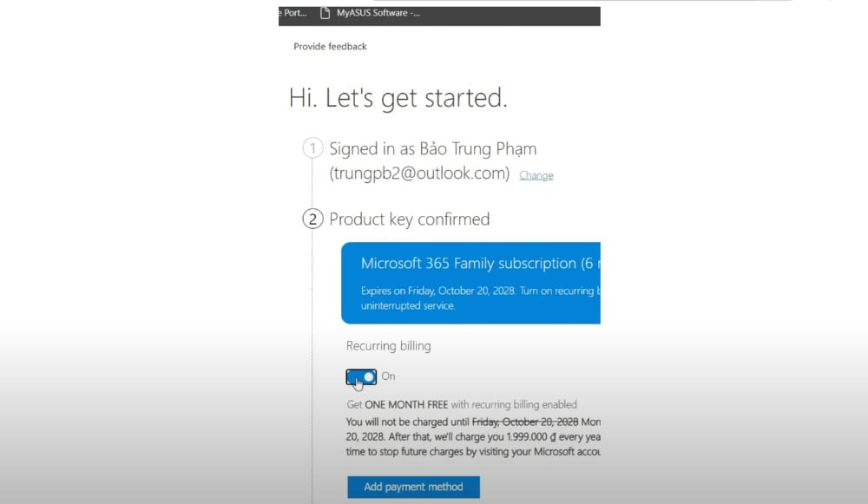868x504 pixels.
Task: Click the "Expires on Friday, October 20, 2028" text
Action: [x=437, y=291]
